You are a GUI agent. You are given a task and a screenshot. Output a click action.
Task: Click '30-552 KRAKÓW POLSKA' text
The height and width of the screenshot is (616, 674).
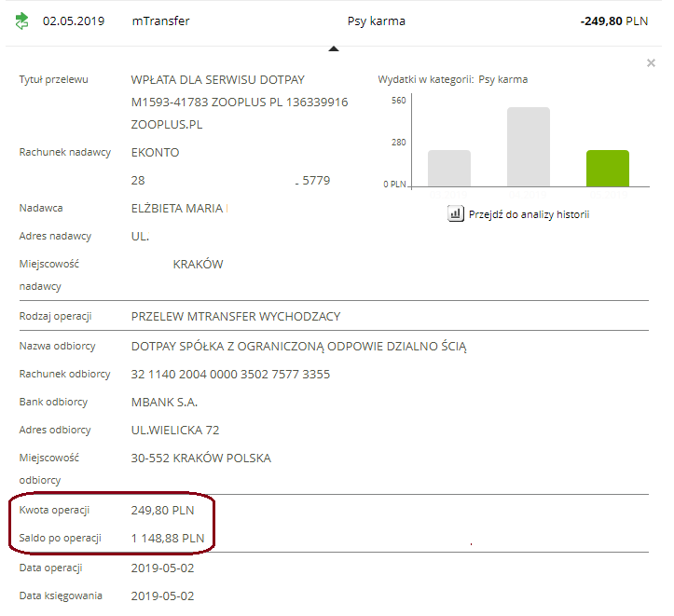(x=200, y=458)
